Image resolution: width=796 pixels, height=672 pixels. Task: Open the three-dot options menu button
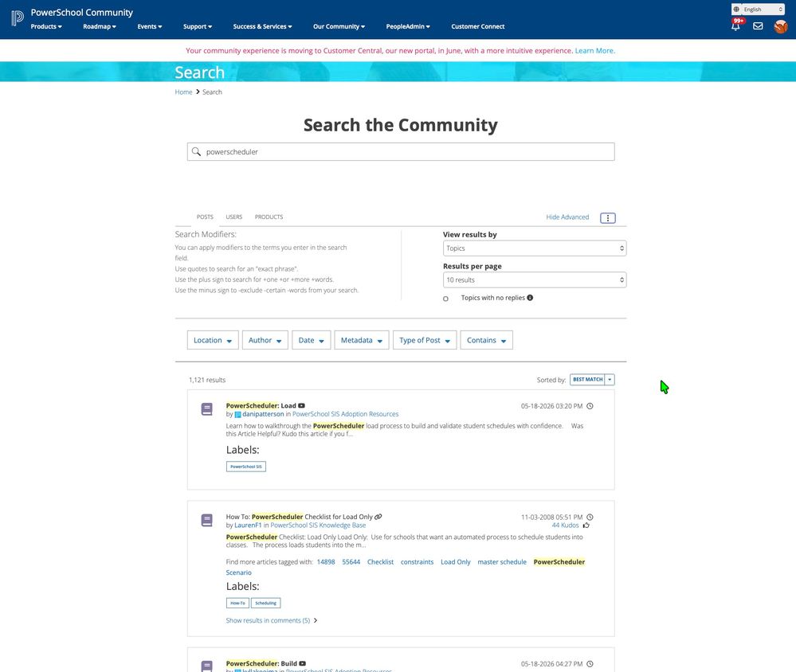pyautogui.click(x=608, y=218)
